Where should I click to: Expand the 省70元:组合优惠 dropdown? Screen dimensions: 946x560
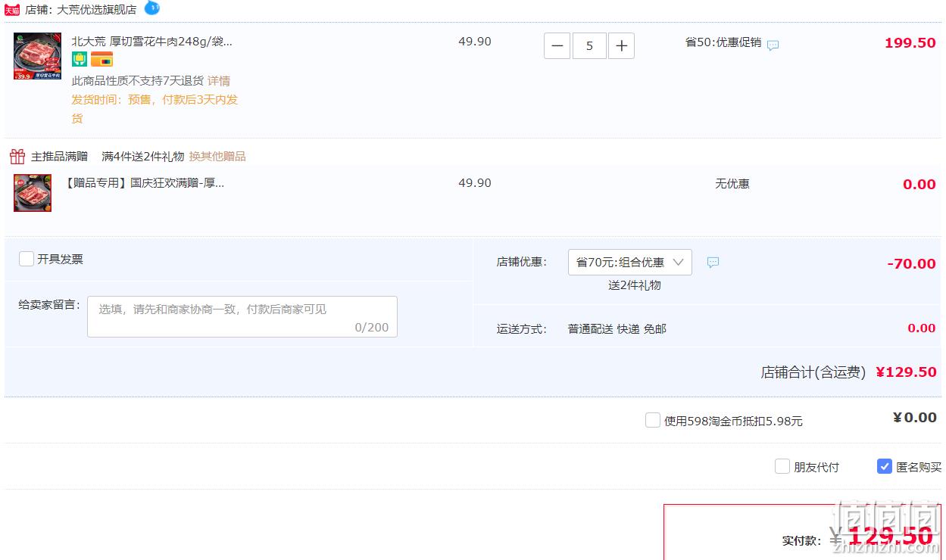(630, 262)
